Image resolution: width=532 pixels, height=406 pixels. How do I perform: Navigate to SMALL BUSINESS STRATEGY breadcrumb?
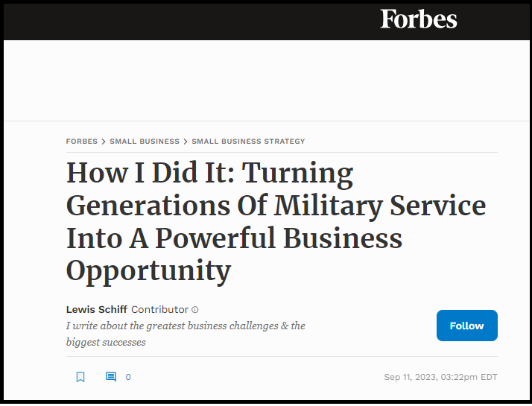(248, 142)
